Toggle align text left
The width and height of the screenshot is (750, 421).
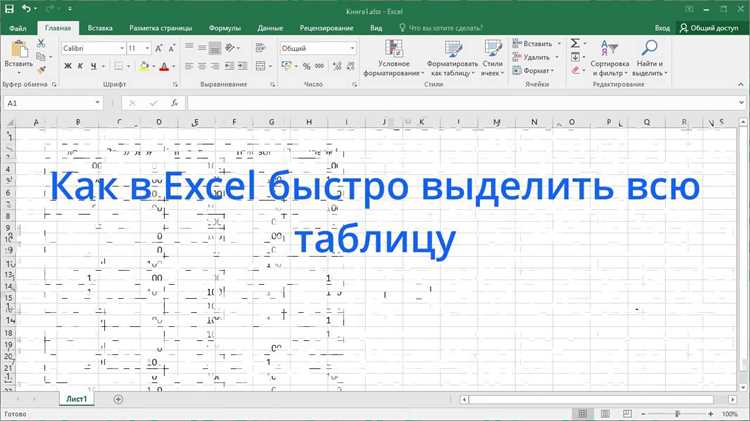click(x=189, y=66)
